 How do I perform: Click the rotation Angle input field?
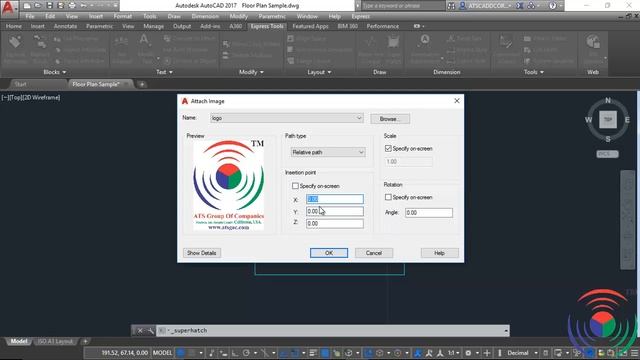(429, 213)
